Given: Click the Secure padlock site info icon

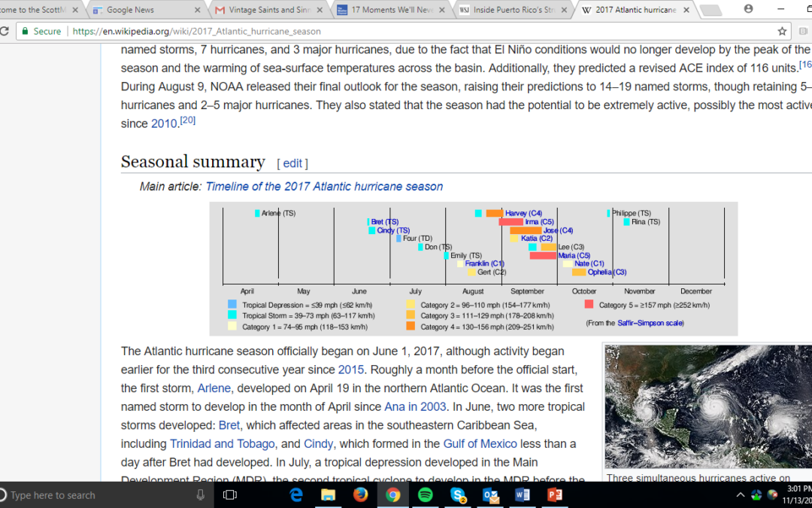Looking at the screenshot, I should (26, 32).
